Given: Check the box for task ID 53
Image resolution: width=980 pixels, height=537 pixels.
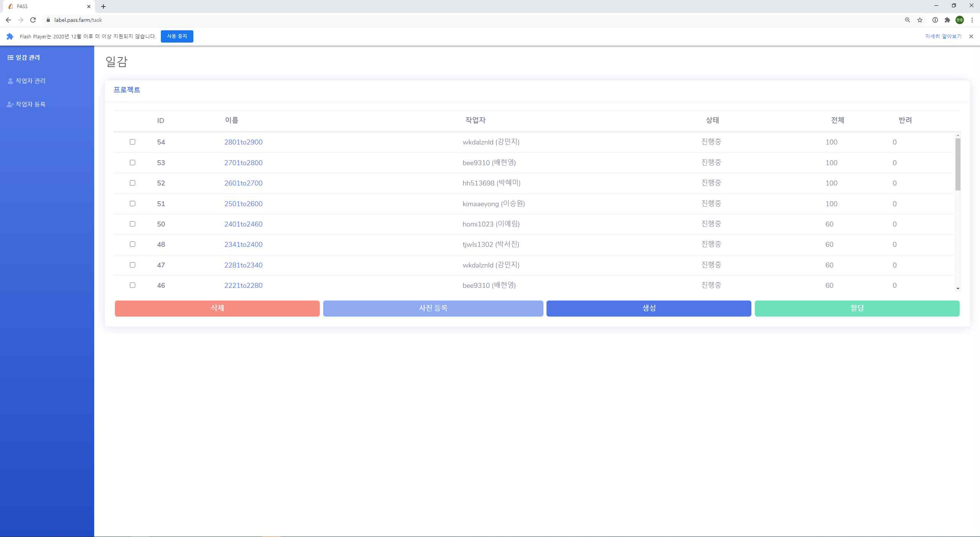Looking at the screenshot, I should click(133, 163).
